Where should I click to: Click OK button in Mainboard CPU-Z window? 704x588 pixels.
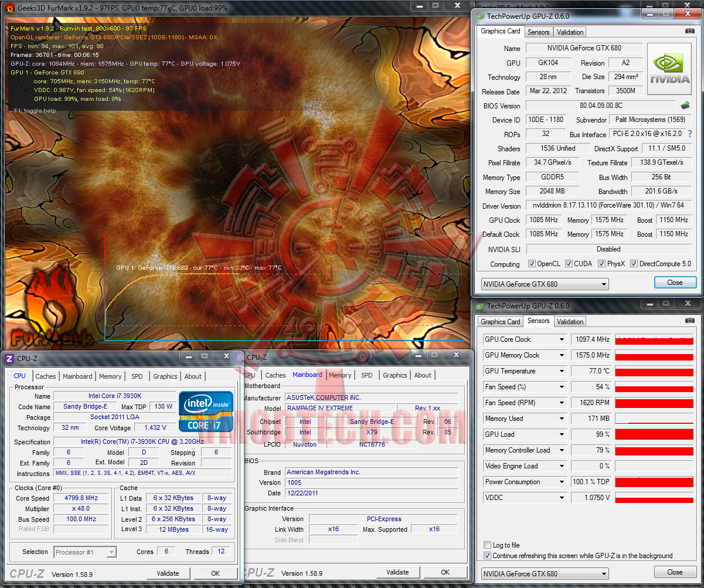pos(445,572)
